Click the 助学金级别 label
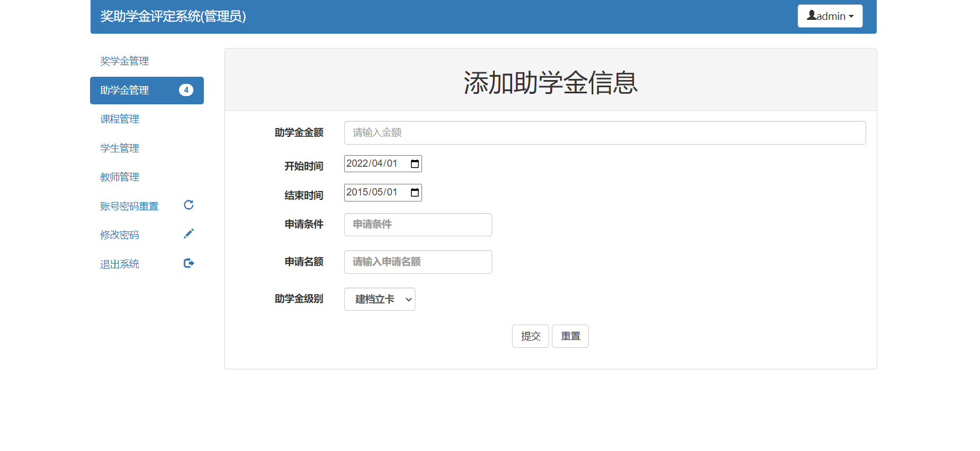This screenshot has width=980, height=451. coord(299,299)
